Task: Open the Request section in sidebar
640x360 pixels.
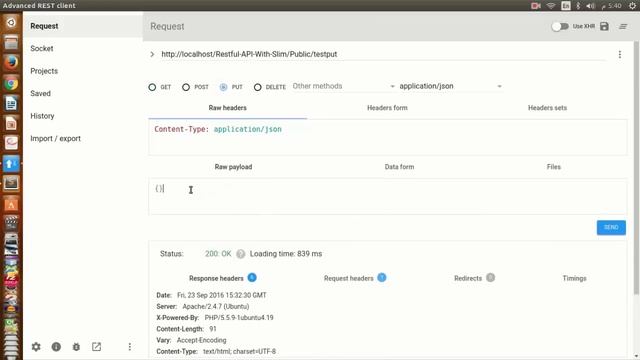Action: [83, 26]
